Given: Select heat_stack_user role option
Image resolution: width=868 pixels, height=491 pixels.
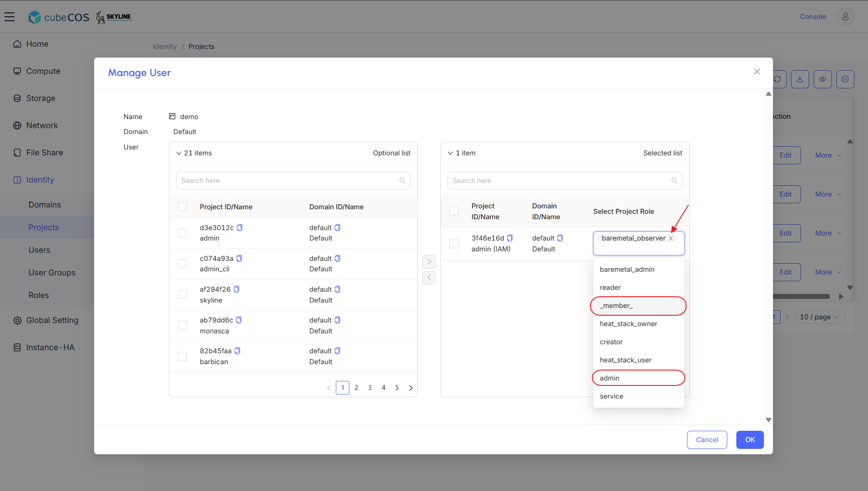Looking at the screenshot, I should 638,360.
